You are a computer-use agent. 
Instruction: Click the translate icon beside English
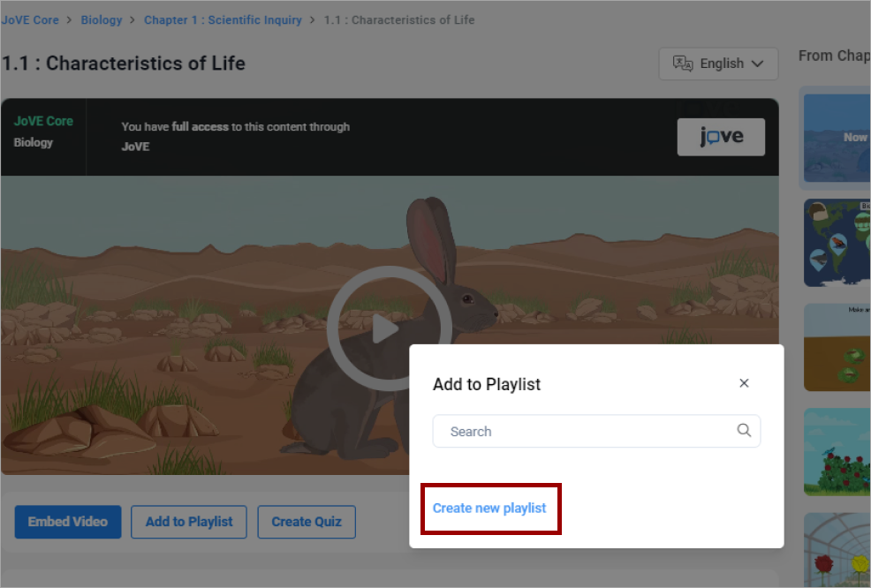tap(682, 64)
